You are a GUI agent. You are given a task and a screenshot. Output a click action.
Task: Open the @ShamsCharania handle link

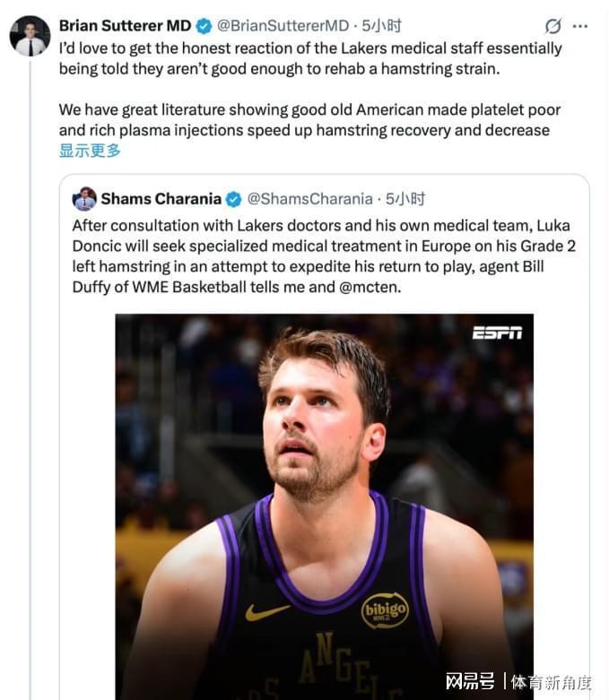(309, 198)
